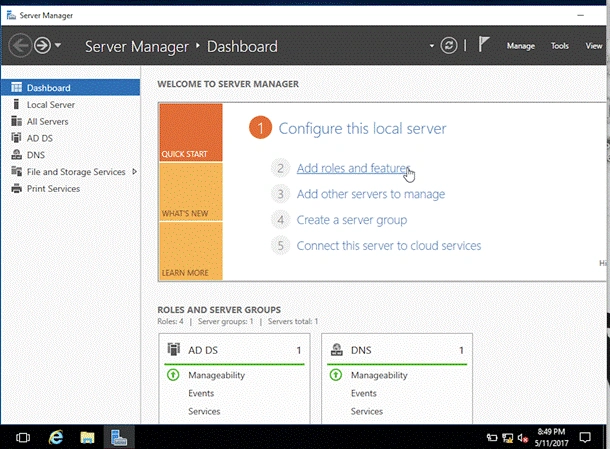This screenshot has width=610, height=449.
Task: Select AD DS in the sidebar
Action: (x=70, y=138)
